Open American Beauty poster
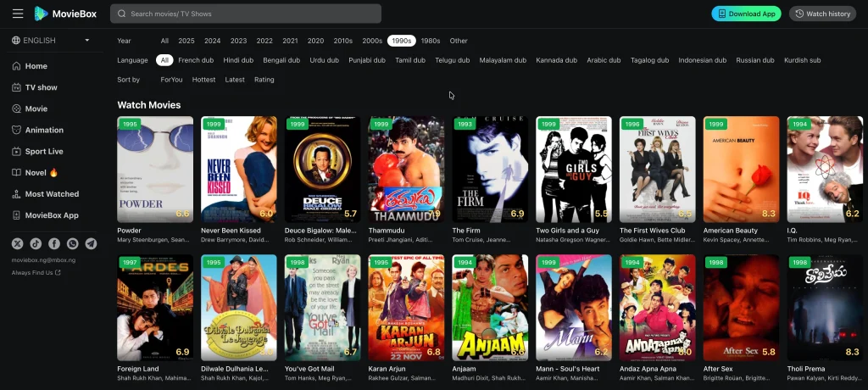The height and width of the screenshot is (390, 868). point(741,169)
